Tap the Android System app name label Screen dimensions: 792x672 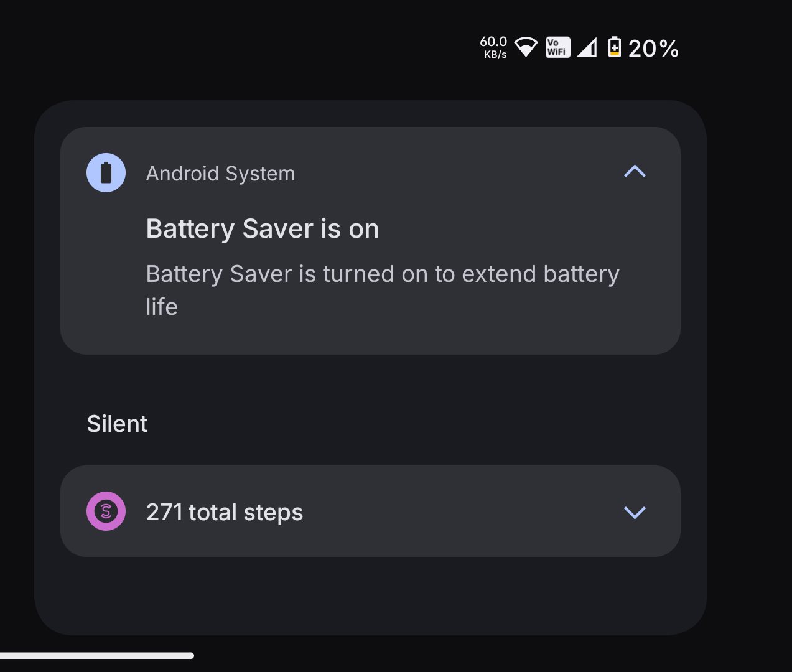220,174
